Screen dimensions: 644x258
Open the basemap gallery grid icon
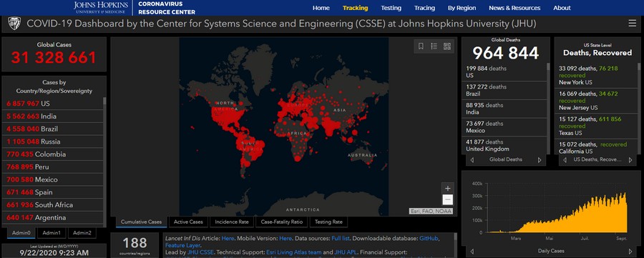click(447, 46)
